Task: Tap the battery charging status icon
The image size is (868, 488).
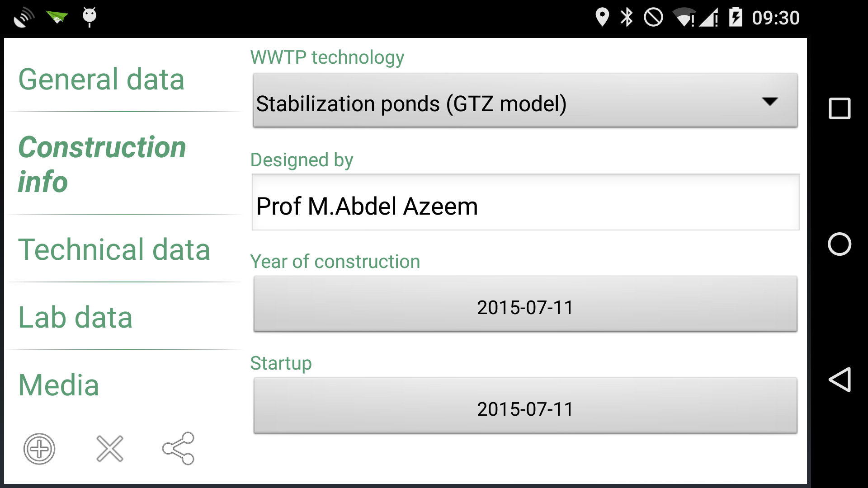Action: tap(736, 17)
